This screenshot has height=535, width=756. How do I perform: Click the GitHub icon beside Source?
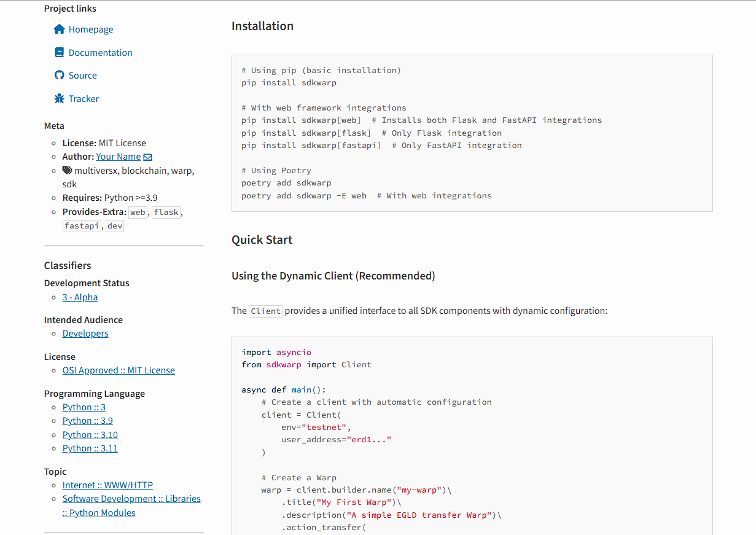click(x=59, y=75)
